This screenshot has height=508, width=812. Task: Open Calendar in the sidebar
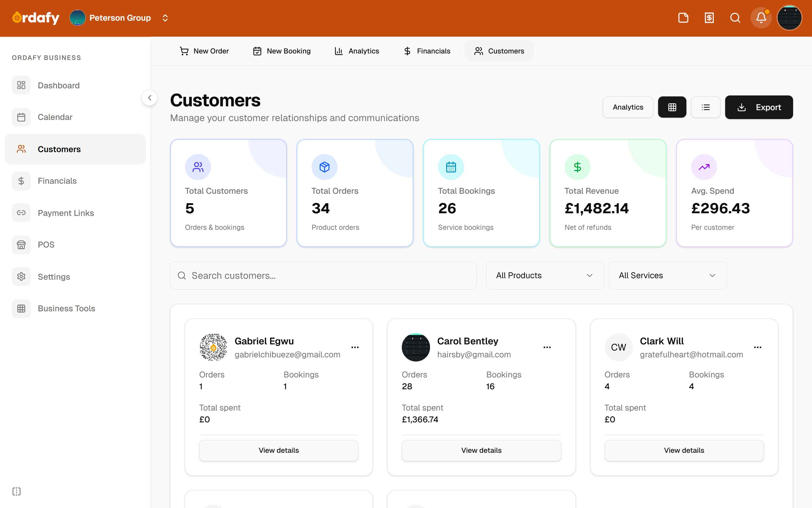point(75,117)
